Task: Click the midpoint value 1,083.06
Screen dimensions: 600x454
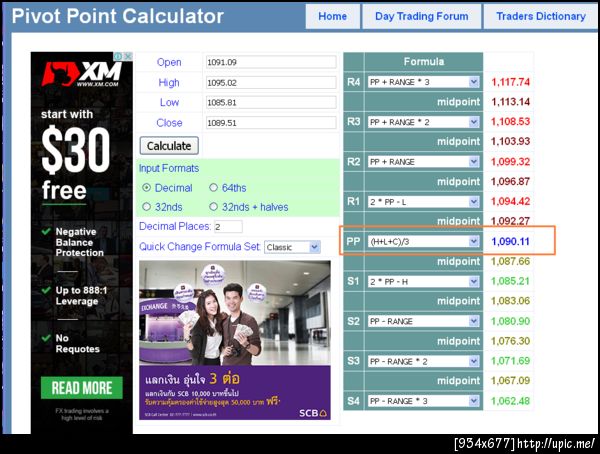Action: (510, 301)
